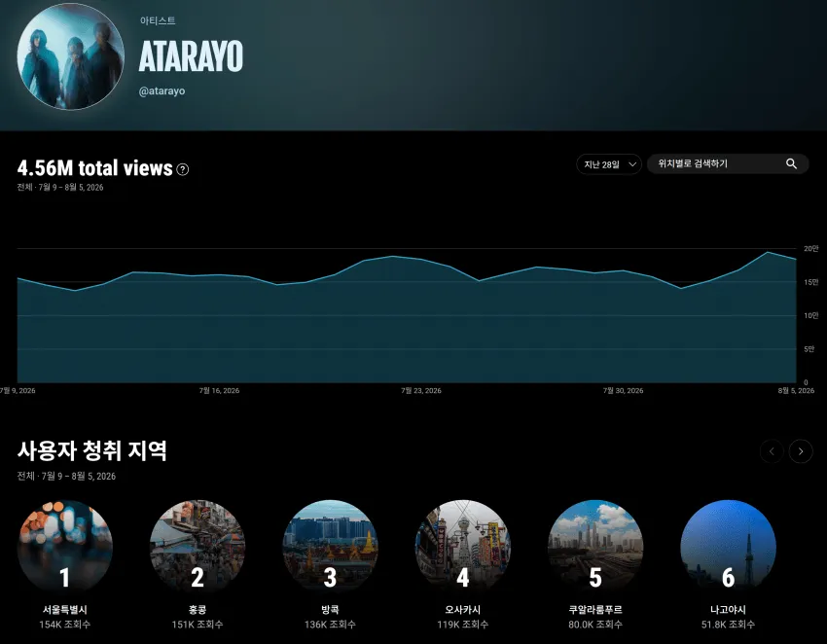Viewport: 827px width, 644px height.
Task: Click the help icon beside total views
Action: pyautogui.click(x=183, y=169)
